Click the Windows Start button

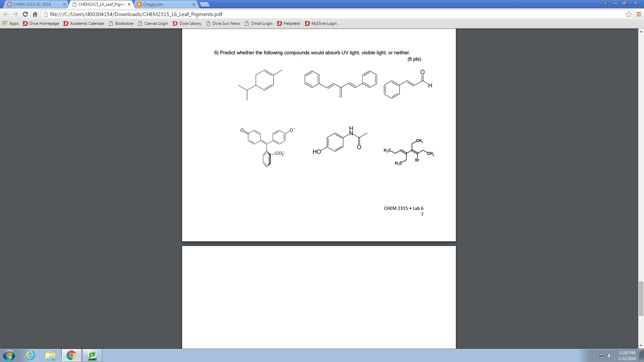(x=9, y=355)
